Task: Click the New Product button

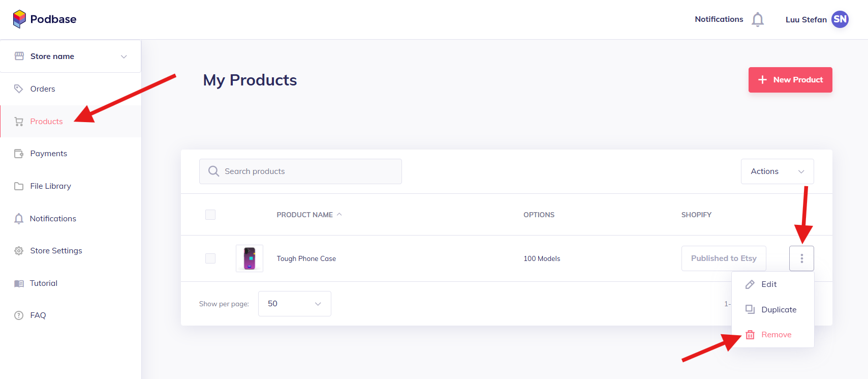Action: 790,80
